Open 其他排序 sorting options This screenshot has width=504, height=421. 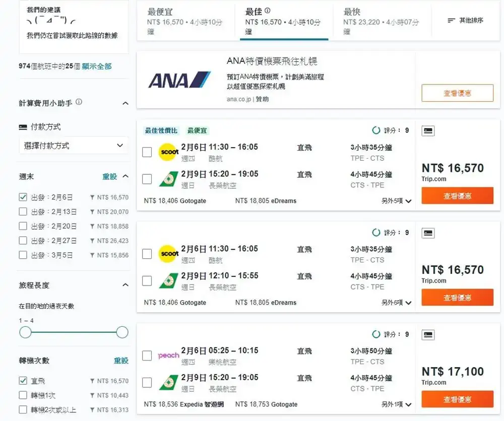pyautogui.click(x=465, y=20)
